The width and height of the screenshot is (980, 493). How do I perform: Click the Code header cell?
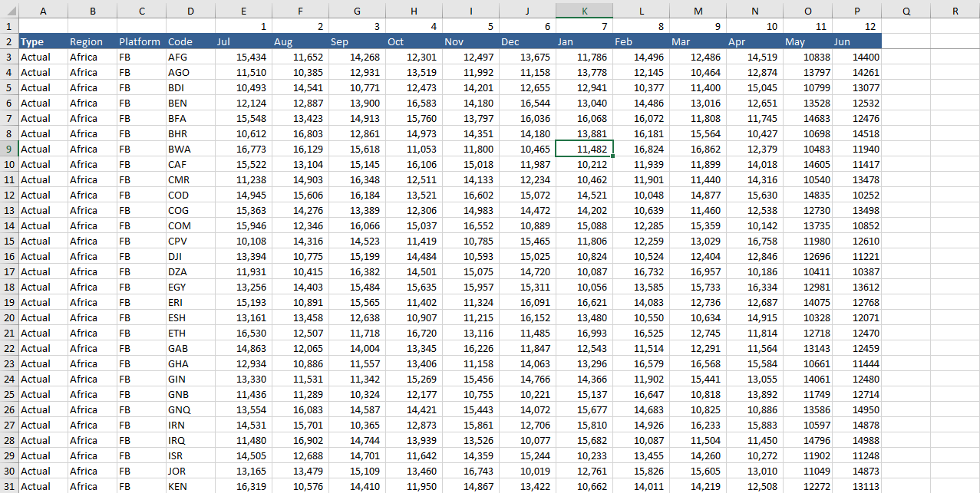pos(190,41)
